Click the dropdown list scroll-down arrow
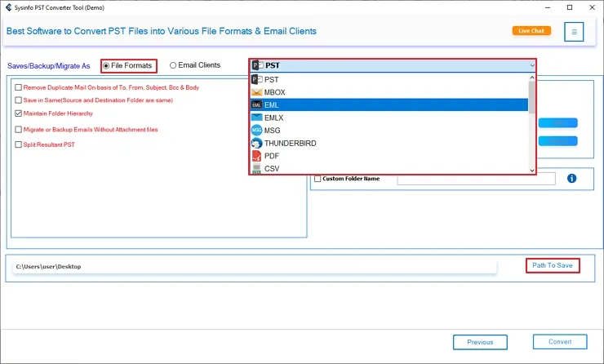Viewport: 604px width, 364px height. click(x=532, y=171)
